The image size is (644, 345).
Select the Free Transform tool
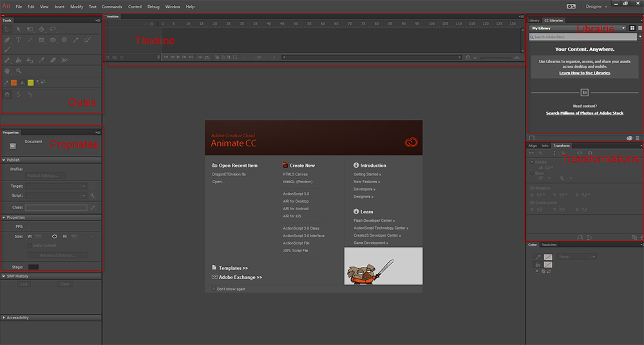tap(30, 29)
